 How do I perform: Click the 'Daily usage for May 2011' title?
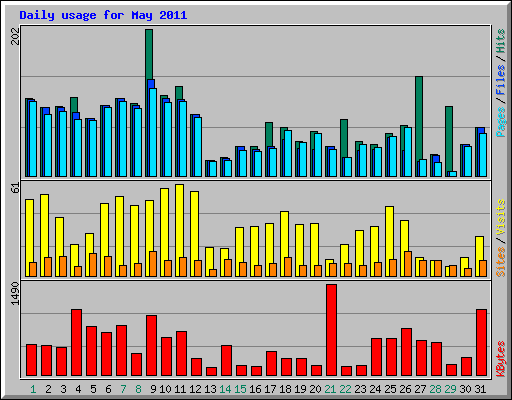coord(103,15)
